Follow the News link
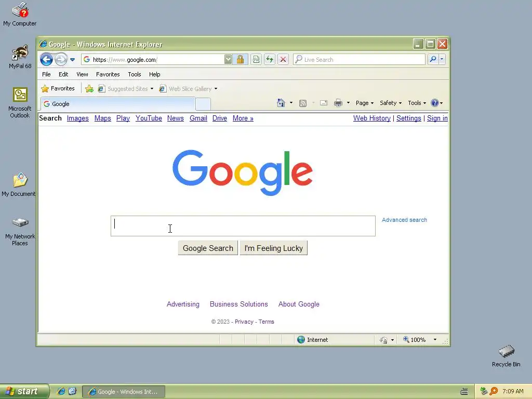532x399 pixels. click(x=176, y=118)
